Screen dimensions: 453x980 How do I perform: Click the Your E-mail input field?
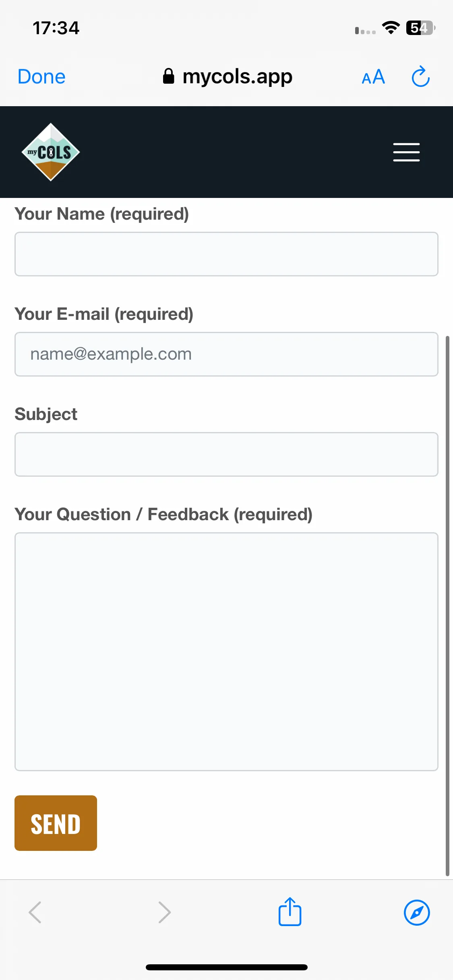(x=226, y=354)
